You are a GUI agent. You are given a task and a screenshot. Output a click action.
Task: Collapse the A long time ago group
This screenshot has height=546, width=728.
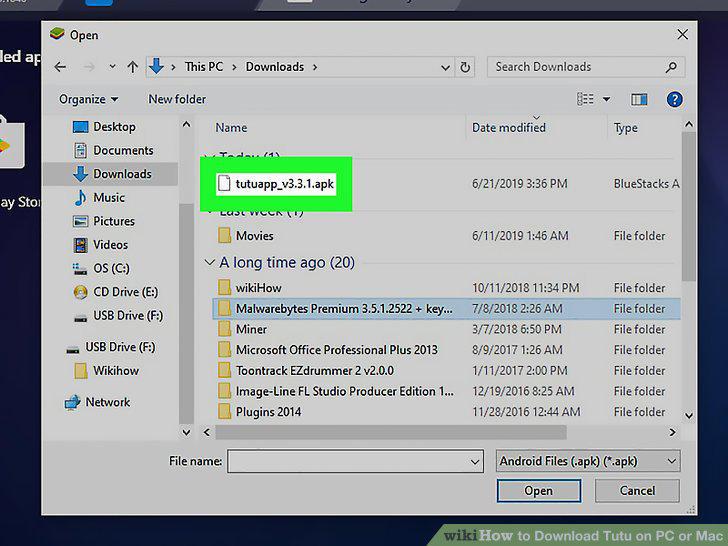click(x=209, y=263)
